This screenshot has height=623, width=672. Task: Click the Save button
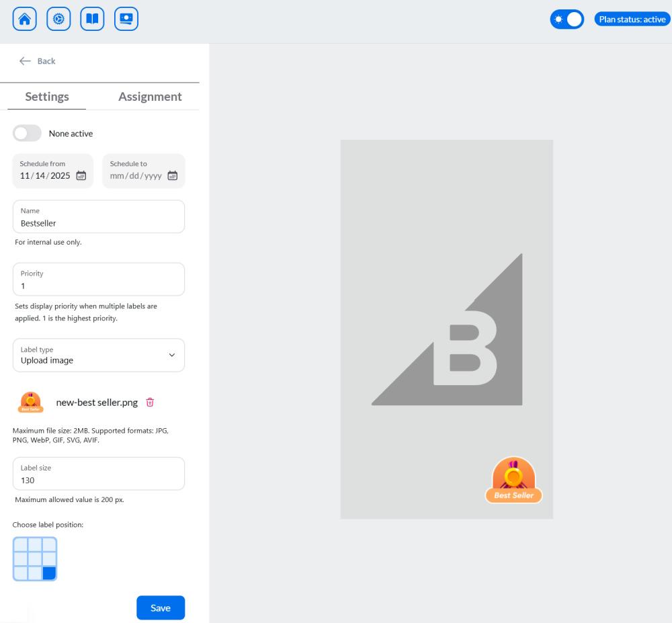coord(161,608)
